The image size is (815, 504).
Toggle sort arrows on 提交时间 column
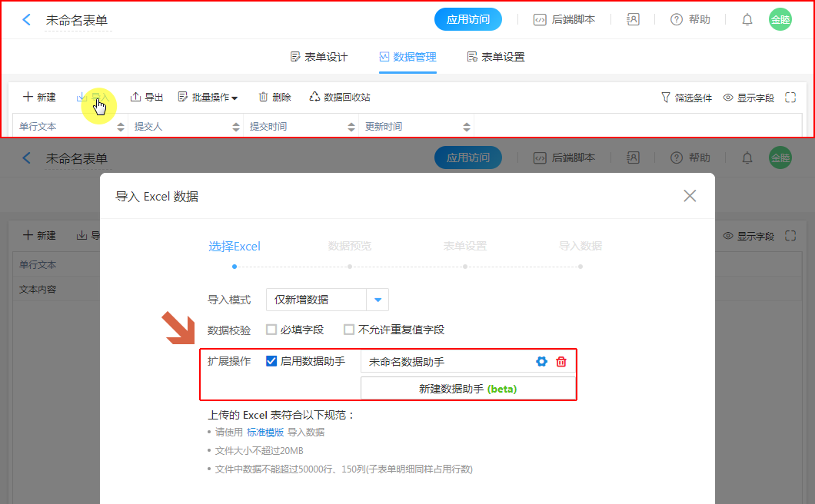[x=351, y=127]
